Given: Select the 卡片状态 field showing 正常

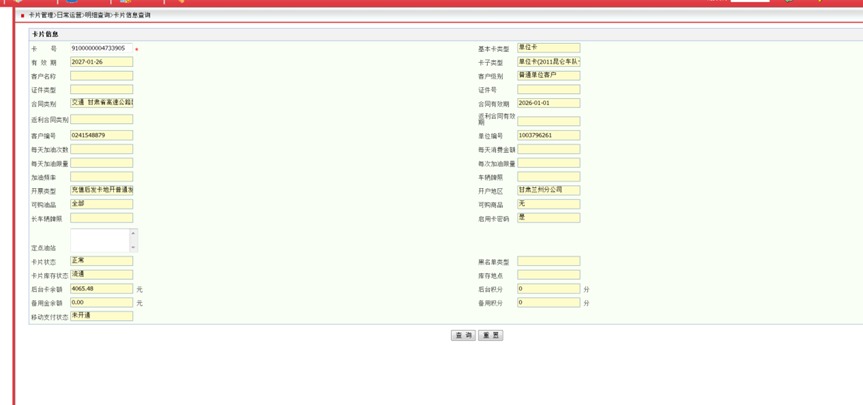Looking at the screenshot, I should click(101, 261).
